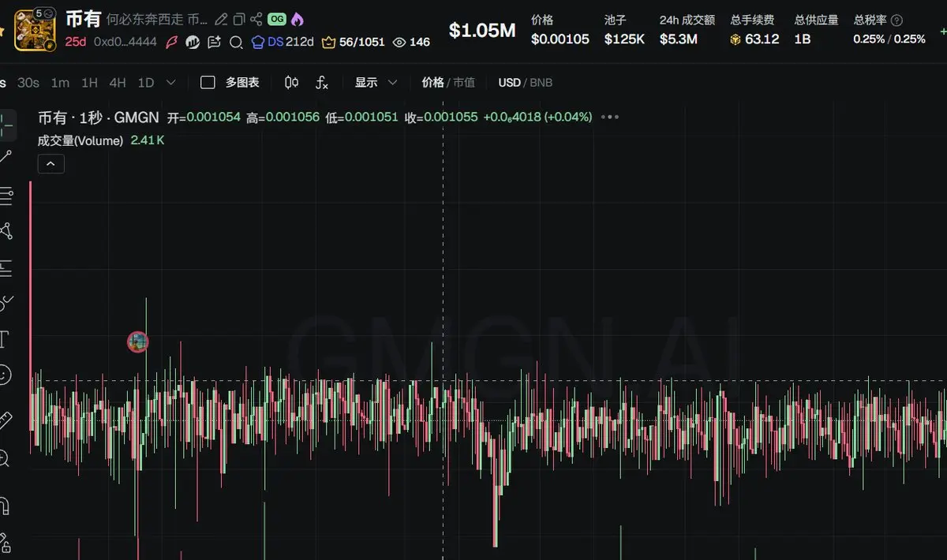Open the three-dot menu in chart legend
The image size is (947, 560).
[x=610, y=117]
